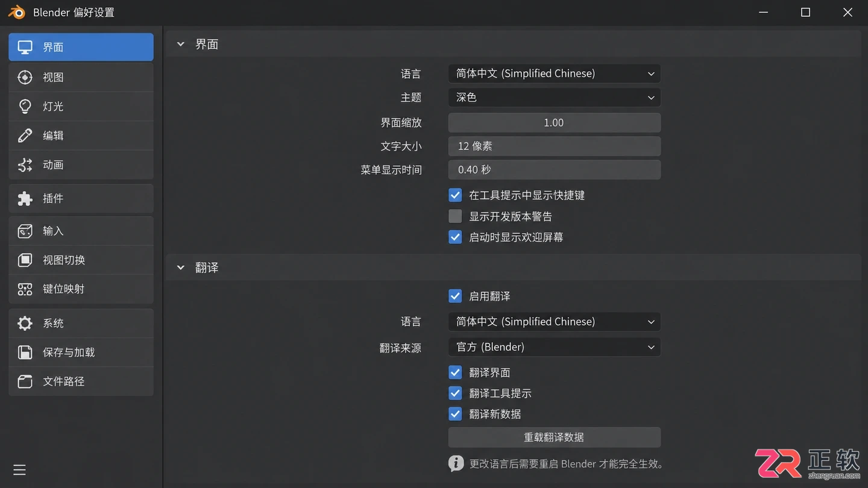Toggle the 翻译新数据 checkbox
Image resolution: width=868 pixels, height=488 pixels.
point(455,414)
